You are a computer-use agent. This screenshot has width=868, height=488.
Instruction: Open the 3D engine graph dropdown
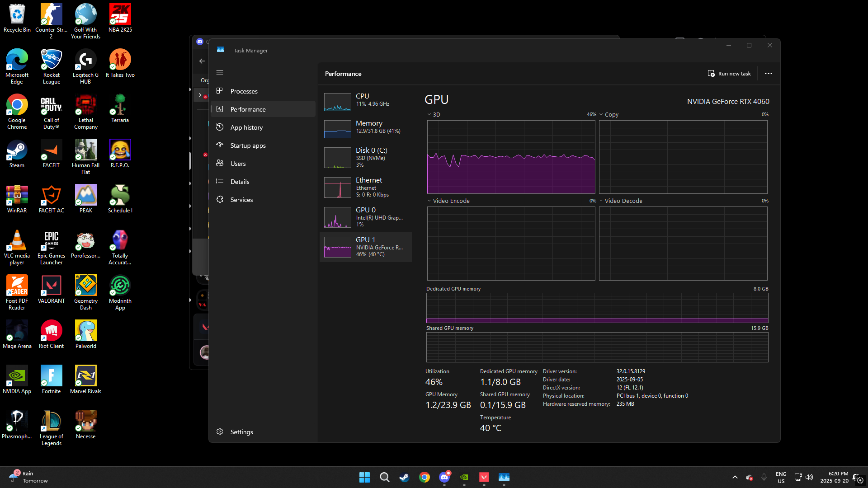click(x=429, y=114)
